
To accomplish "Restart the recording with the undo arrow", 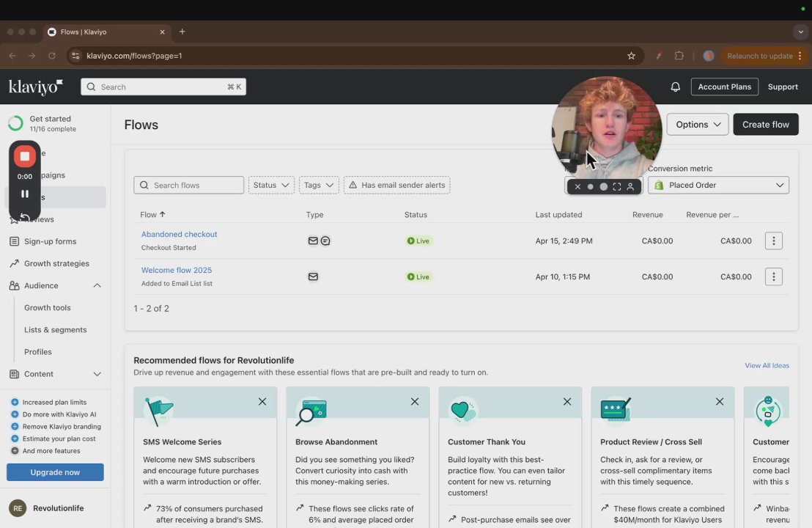I will (x=24, y=216).
